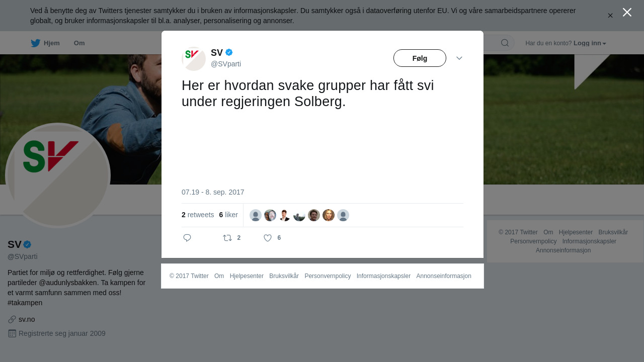This screenshot has height=362, width=644.
Task: Click the Twitter bird Hjem icon
Action: pyautogui.click(x=35, y=43)
